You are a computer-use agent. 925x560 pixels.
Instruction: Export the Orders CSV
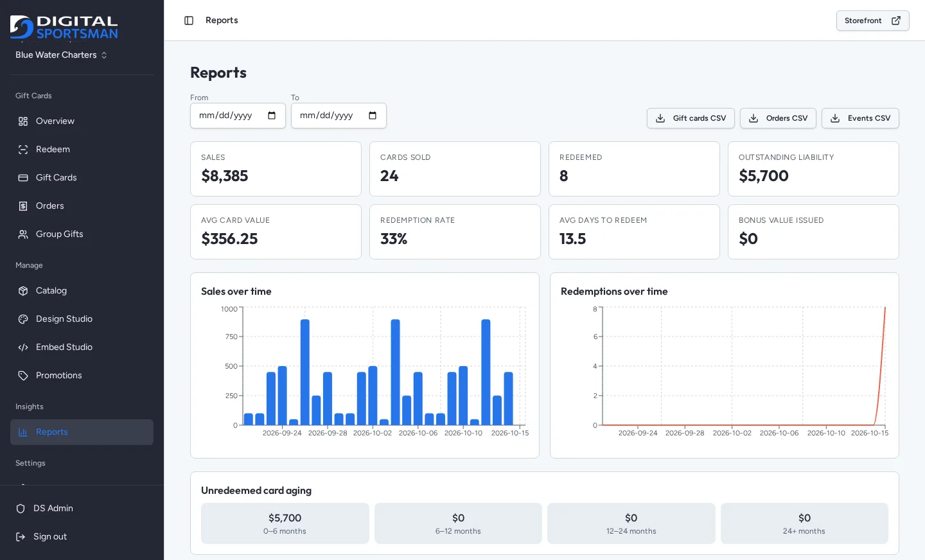pyautogui.click(x=778, y=118)
